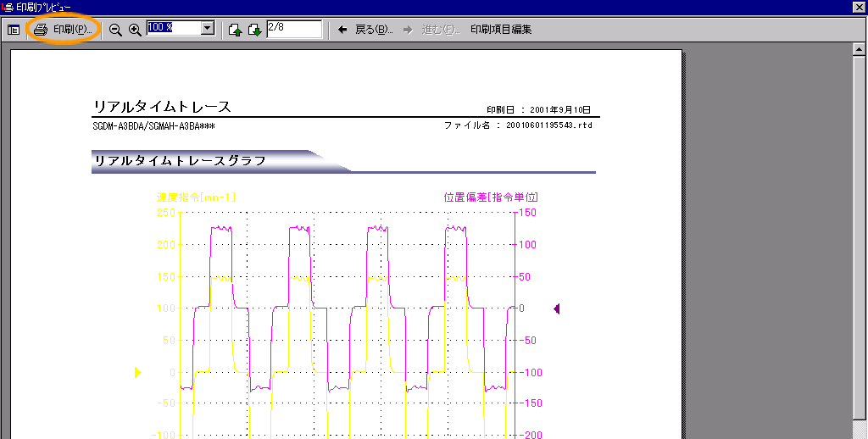Go to next page with down arrow icon

point(254,31)
